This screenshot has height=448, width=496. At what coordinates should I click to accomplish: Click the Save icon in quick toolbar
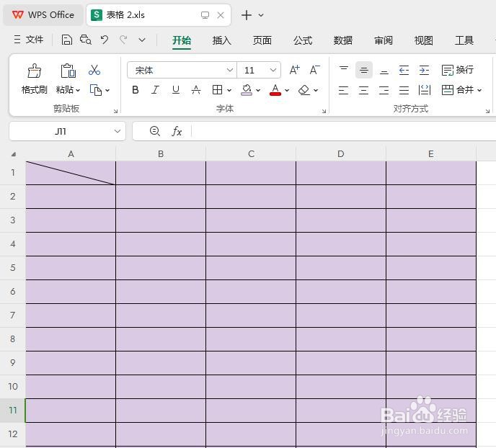[67, 40]
